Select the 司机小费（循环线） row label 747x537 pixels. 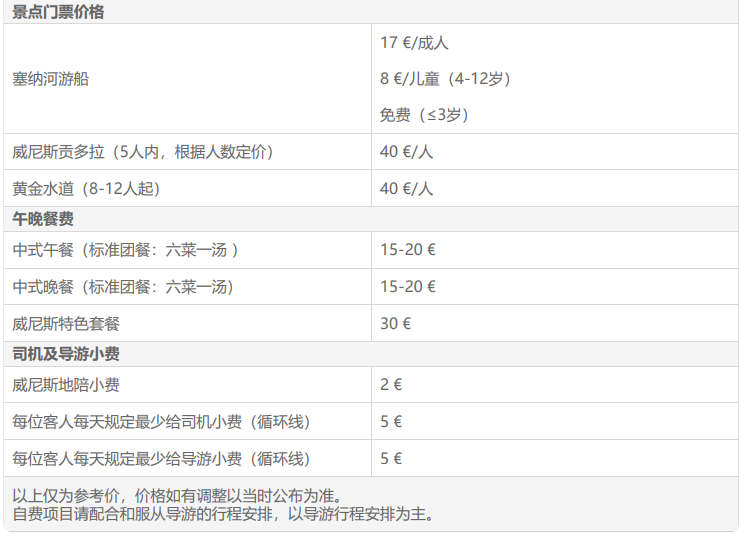pos(160,422)
